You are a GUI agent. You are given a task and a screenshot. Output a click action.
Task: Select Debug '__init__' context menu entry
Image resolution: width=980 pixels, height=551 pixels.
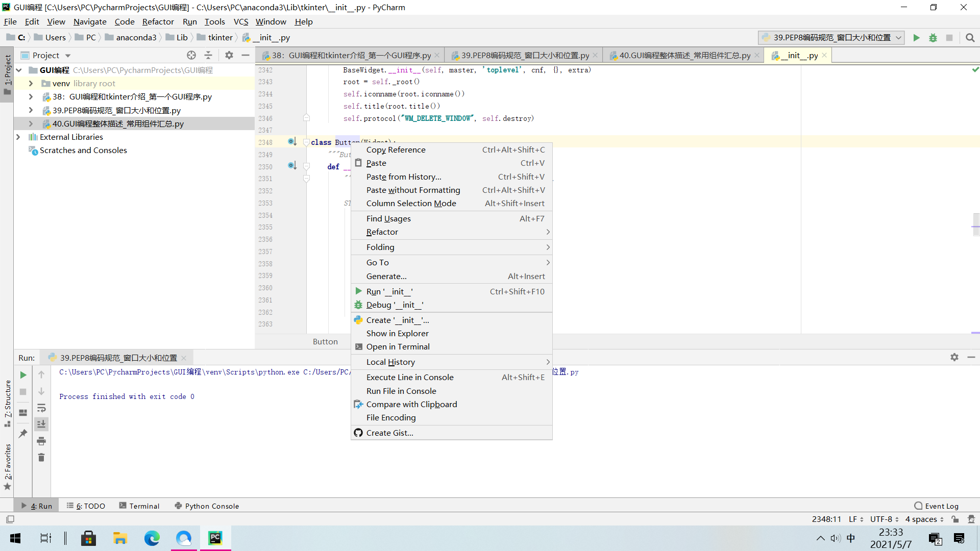pyautogui.click(x=452, y=305)
